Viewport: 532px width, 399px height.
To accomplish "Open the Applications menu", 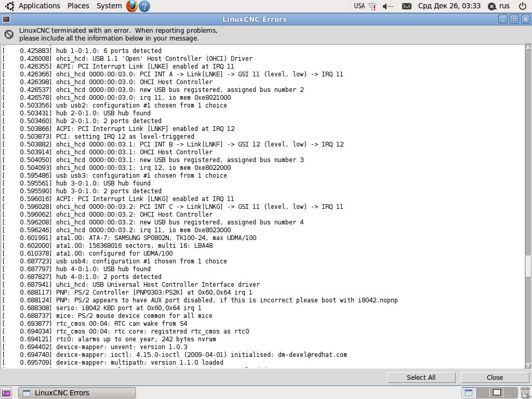I will point(39,6).
